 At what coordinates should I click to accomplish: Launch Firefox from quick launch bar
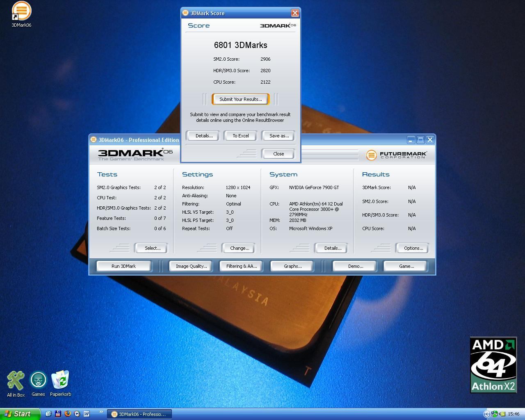pos(68,414)
